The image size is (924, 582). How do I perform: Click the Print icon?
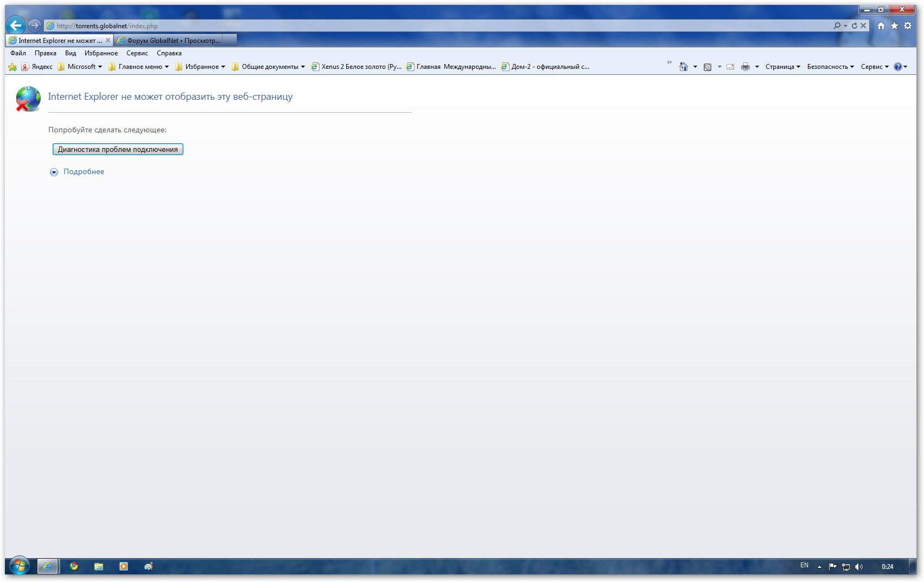(x=745, y=67)
